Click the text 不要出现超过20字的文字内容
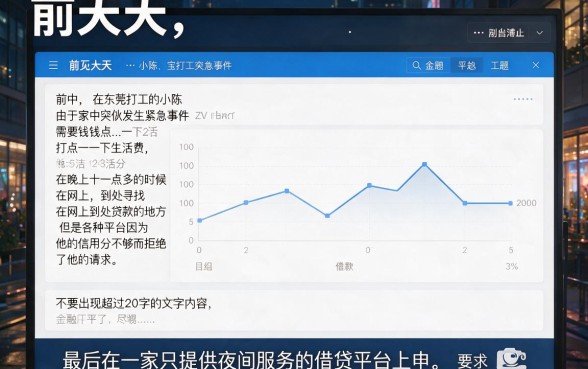Viewport: 588px width, 369px height. (x=134, y=303)
